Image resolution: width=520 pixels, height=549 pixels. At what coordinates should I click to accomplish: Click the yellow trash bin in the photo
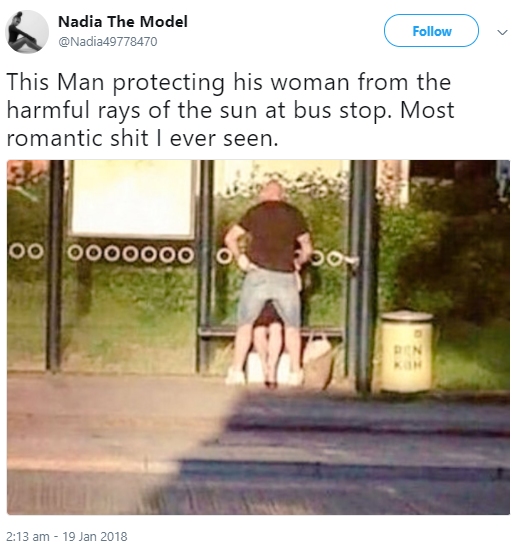tap(406, 351)
